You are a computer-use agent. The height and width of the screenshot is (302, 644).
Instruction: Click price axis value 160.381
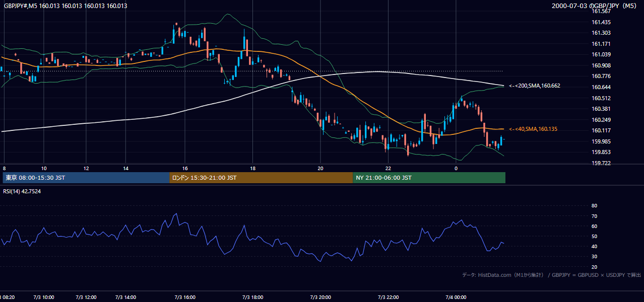601,109
